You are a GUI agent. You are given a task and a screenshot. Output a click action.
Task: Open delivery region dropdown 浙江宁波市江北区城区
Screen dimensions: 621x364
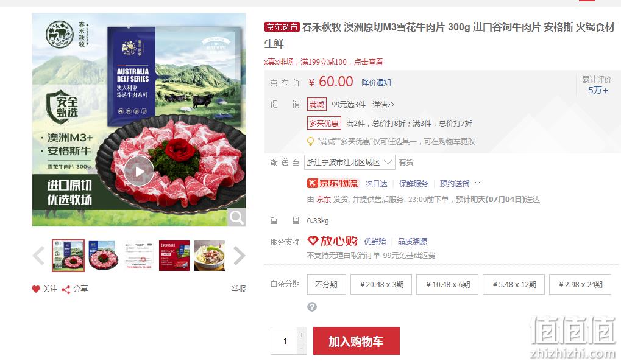pos(349,162)
